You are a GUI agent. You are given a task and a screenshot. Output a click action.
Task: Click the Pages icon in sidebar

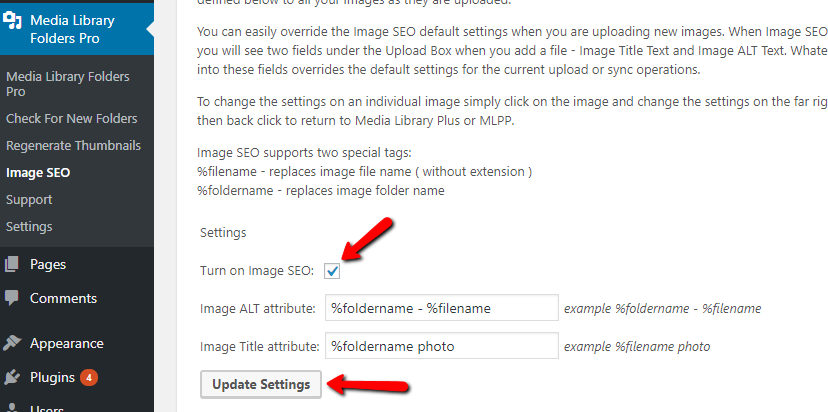[x=12, y=264]
